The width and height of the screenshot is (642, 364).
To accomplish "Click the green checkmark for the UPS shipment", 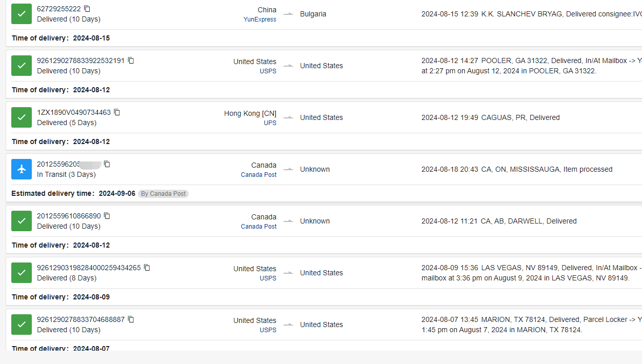I will pos(22,117).
